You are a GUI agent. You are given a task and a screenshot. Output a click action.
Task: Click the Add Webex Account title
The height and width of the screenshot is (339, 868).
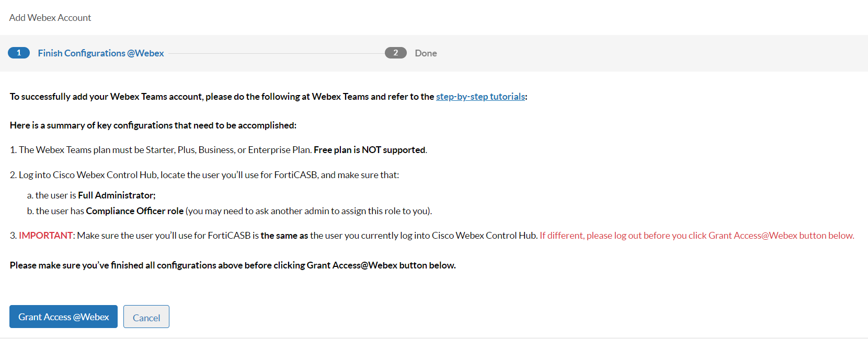pos(50,18)
